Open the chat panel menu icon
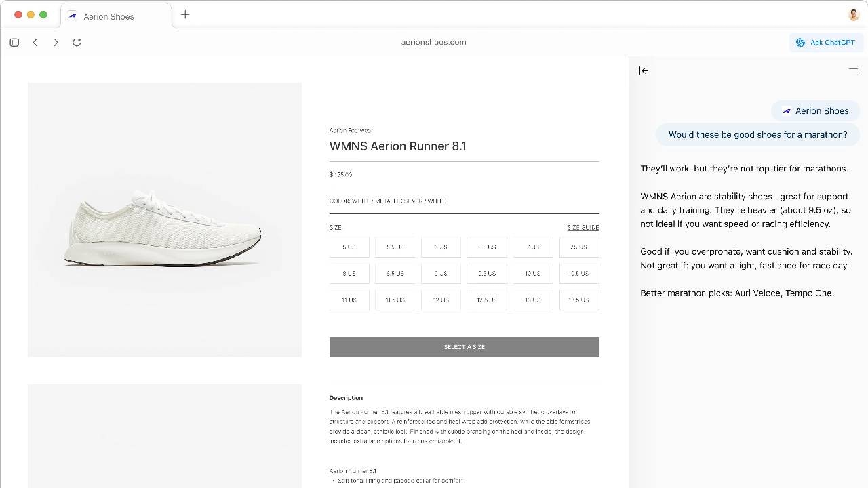Viewport: 868px width, 488px height. pos(853,70)
